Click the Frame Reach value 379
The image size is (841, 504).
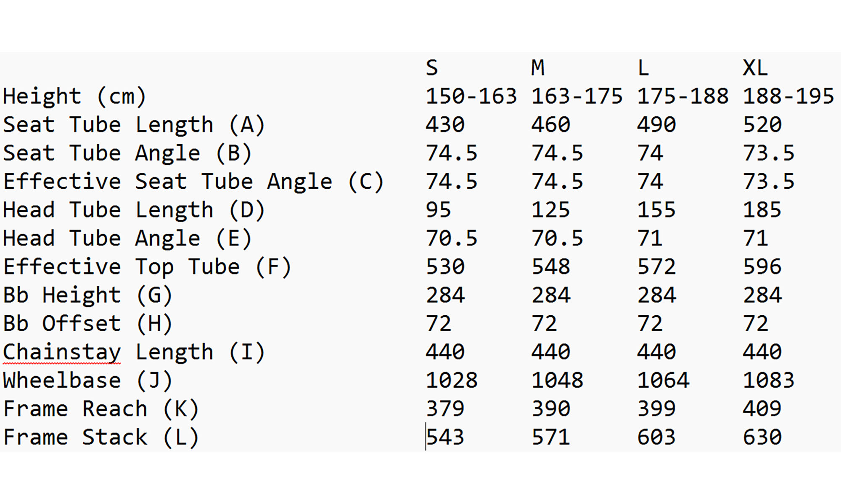click(445, 409)
